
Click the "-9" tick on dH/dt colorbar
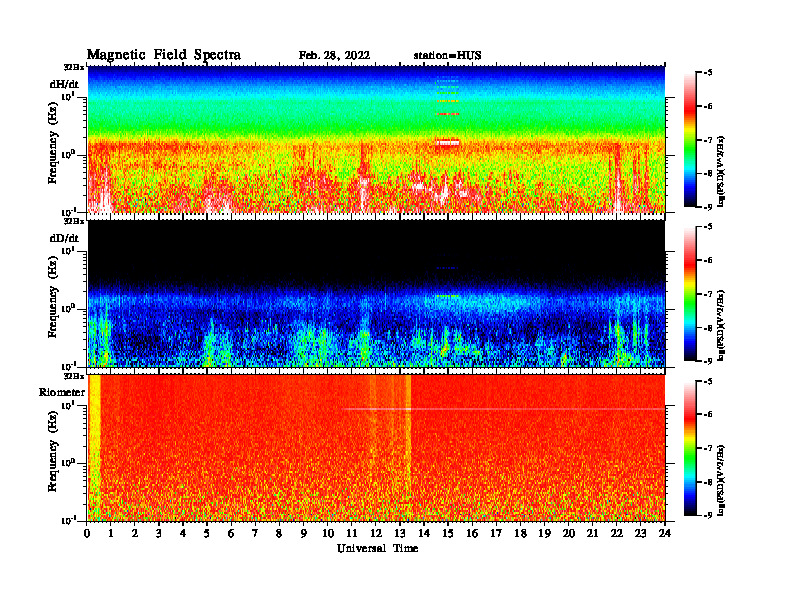tap(708, 207)
